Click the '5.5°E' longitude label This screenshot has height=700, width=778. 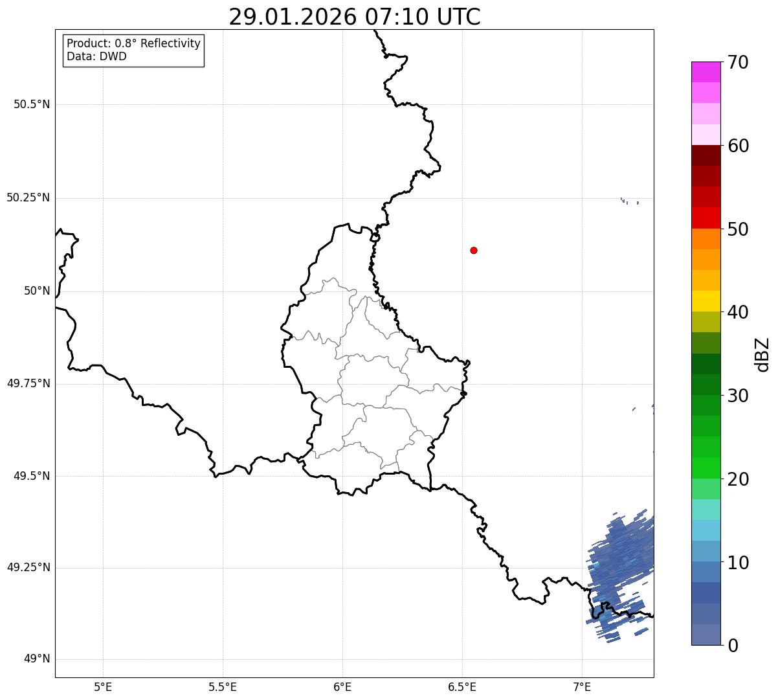point(223,686)
